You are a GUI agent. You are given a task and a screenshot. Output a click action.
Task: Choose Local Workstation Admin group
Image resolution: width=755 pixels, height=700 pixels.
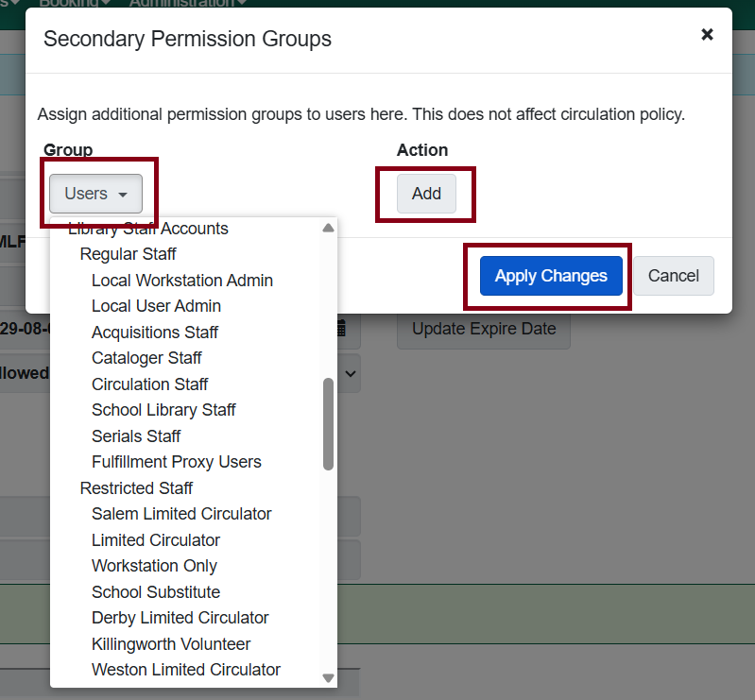pos(182,281)
